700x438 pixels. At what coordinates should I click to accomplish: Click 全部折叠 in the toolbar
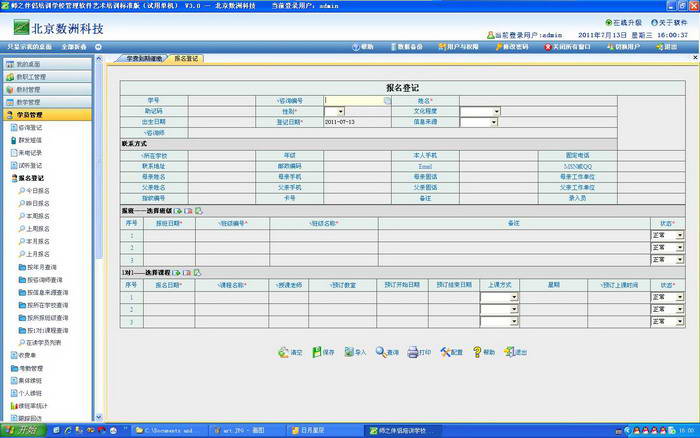coord(74,47)
